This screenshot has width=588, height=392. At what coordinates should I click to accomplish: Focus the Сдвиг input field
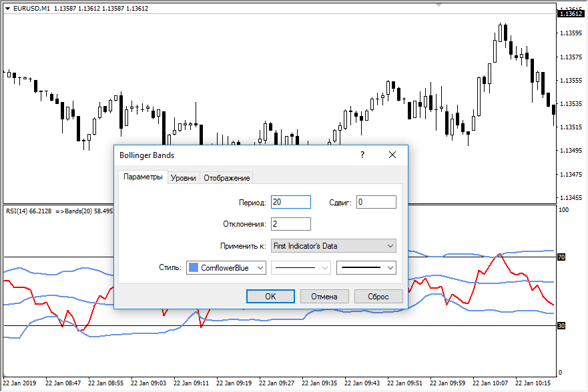376,202
